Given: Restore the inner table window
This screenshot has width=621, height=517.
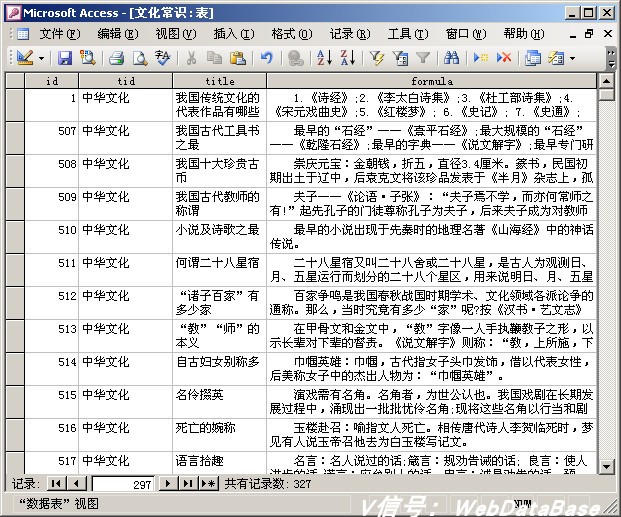Looking at the screenshot, I should coord(589,34).
